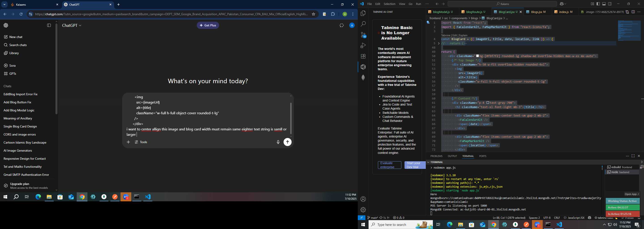Maximize the terminal panel size
This screenshot has height=229, width=644.
[x=633, y=156]
